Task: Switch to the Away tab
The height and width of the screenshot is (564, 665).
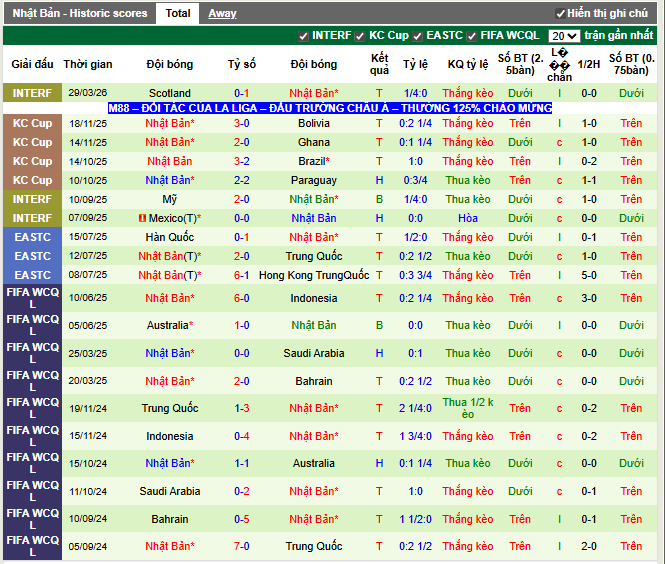Action: pos(222,13)
